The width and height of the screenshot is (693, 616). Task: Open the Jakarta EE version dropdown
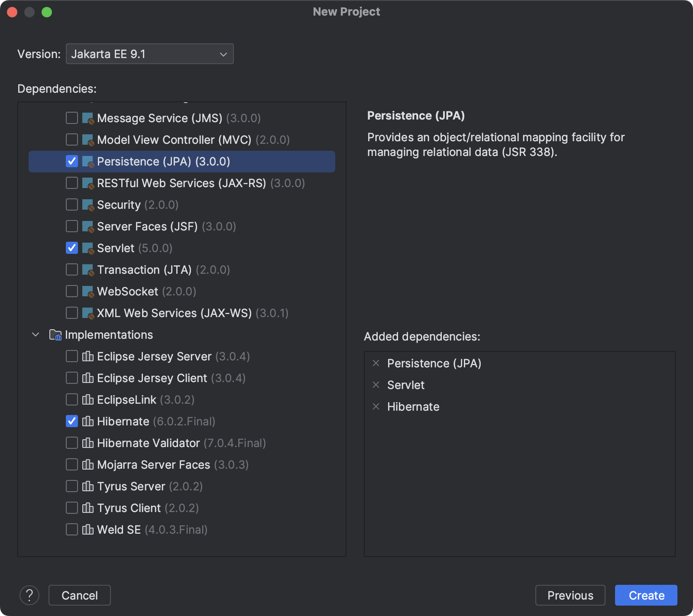149,54
